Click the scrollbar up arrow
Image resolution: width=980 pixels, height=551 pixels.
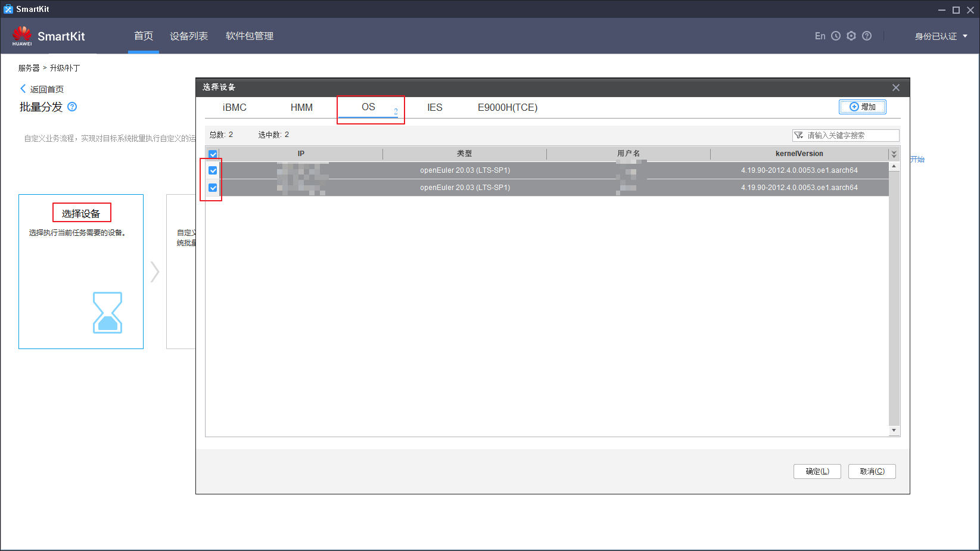tap(894, 166)
